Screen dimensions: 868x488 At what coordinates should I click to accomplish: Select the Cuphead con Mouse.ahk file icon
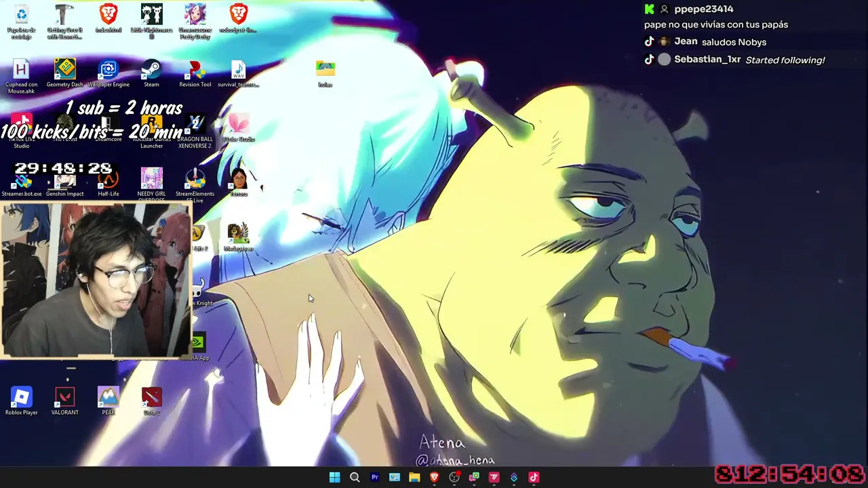coord(22,77)
